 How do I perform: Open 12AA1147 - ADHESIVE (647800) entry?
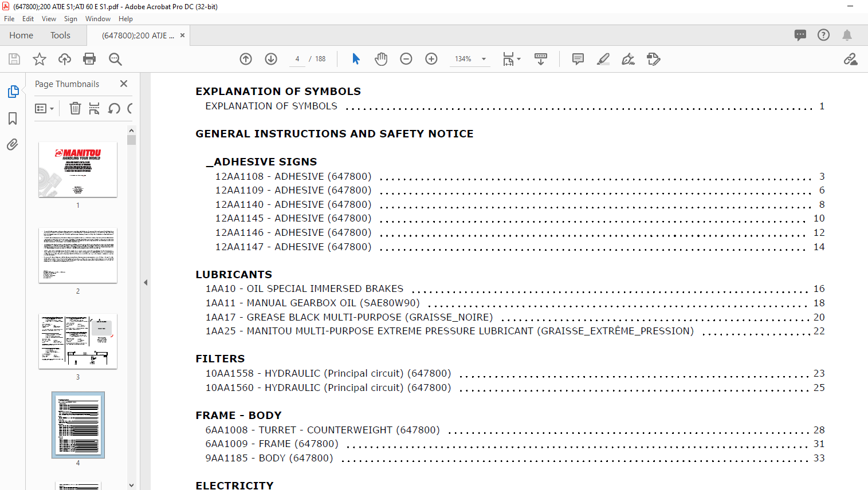click(520, 247)
